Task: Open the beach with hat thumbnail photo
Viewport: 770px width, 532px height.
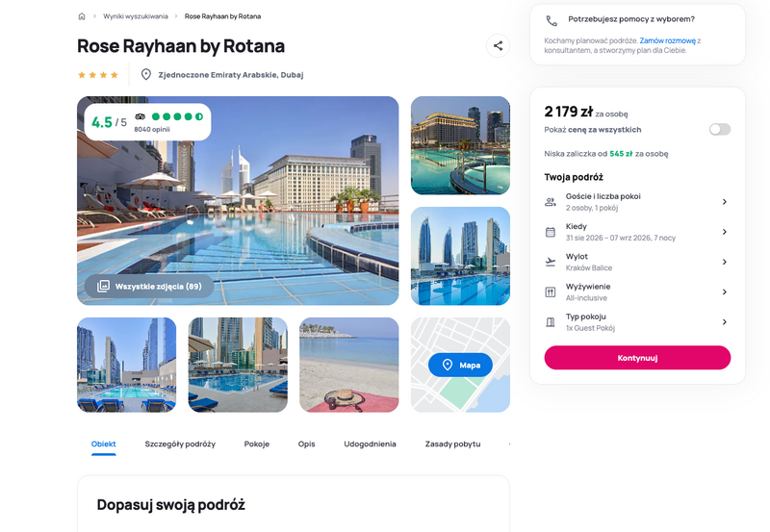Action: pyautogui.click(x=348, y=365)
